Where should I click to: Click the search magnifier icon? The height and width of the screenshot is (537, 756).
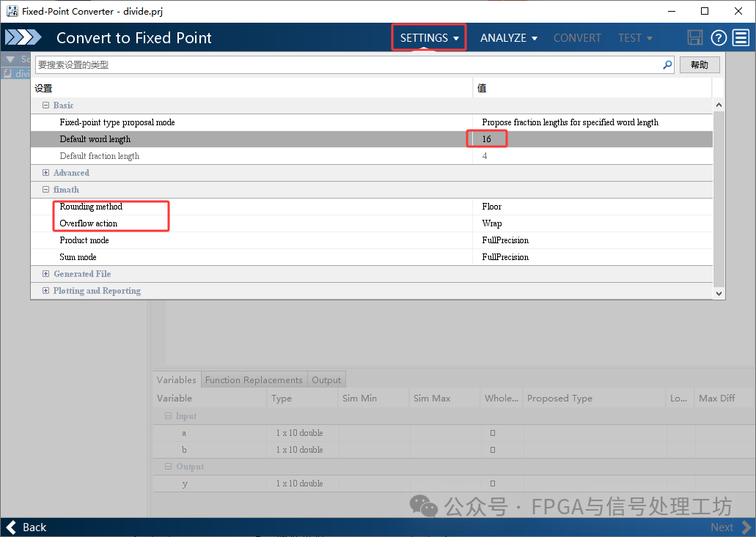click(667, 64)
